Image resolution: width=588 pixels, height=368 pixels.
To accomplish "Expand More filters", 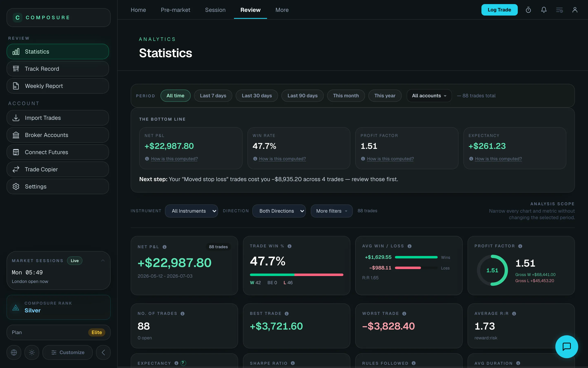I will (x=331, y=211).
